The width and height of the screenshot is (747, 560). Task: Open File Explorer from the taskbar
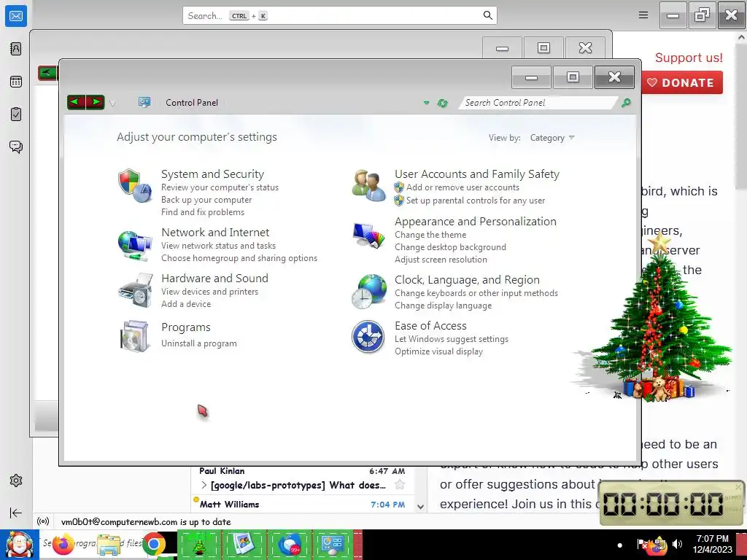(x=109, y=545)
